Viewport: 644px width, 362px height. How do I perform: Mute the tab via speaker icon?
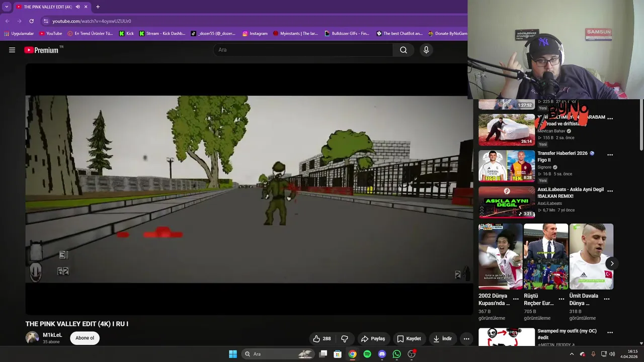tap(77, 7)
